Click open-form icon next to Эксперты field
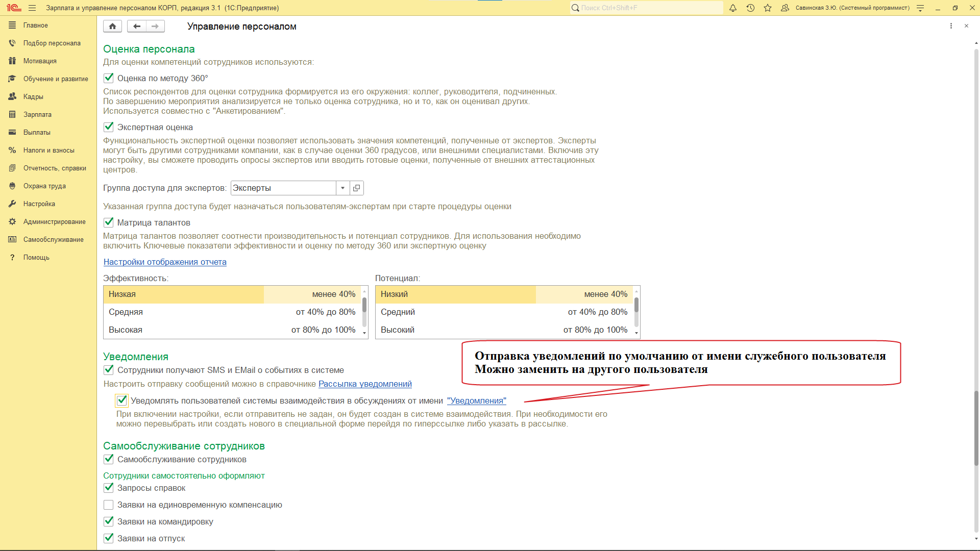980x551 pixels. pyautogui.click(x=356, y=188)
